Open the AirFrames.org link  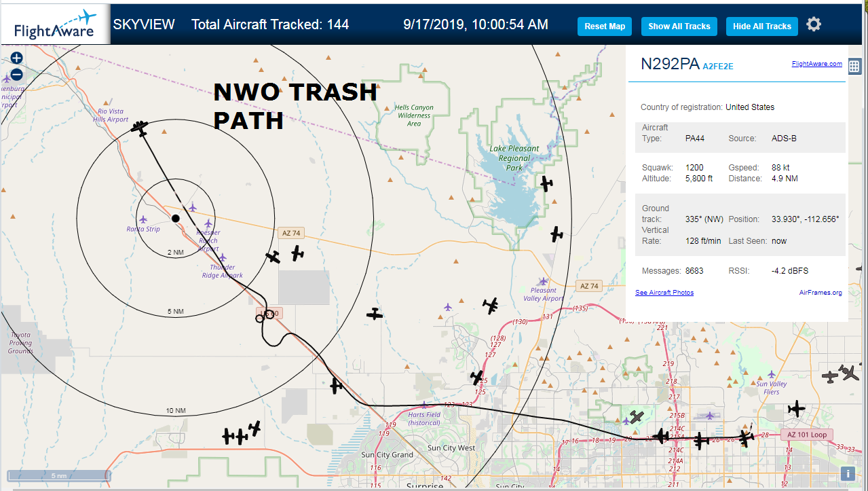click(x=820, y=293)
